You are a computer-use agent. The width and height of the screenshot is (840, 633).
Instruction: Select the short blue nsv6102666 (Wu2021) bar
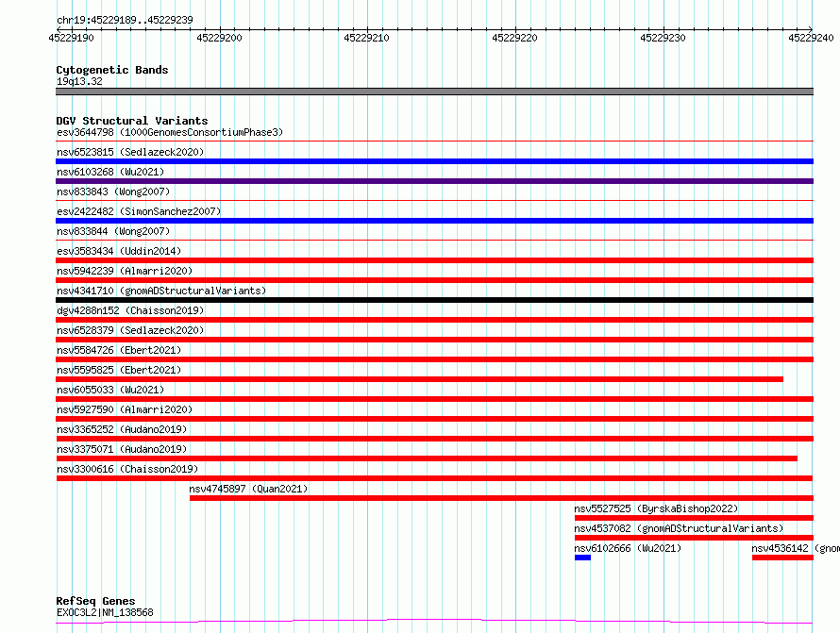tap(582, 558)
